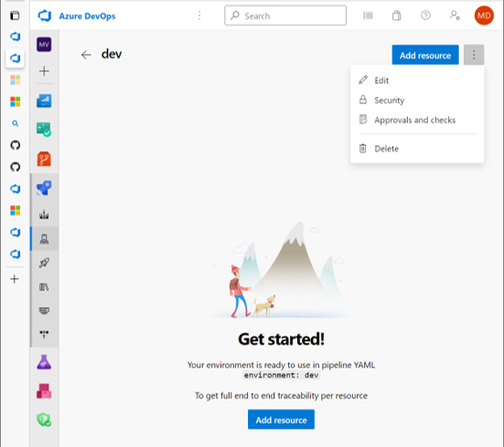Switch to the magnifier search browser tab
The height and width of the screenshot is (447, 504).
tap(15, 123)
